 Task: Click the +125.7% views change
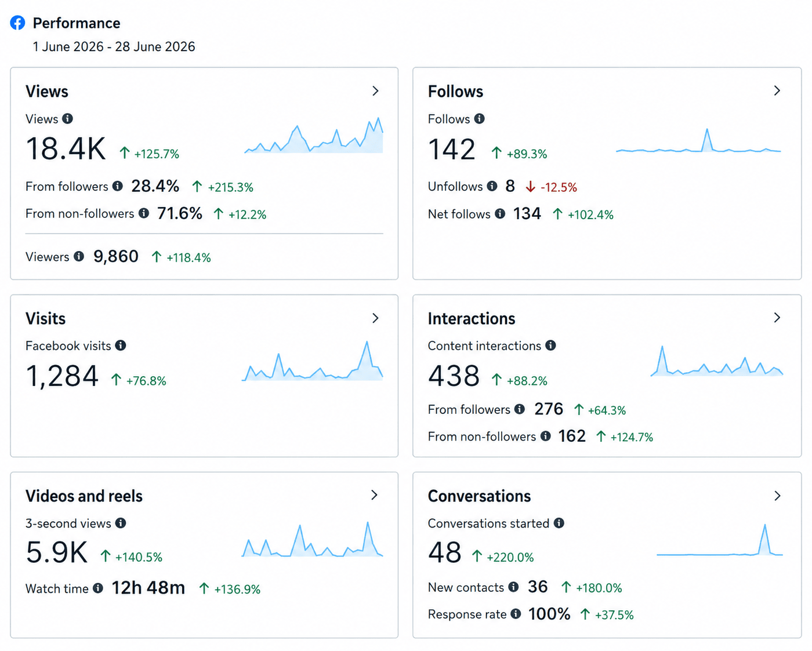(x=157, y=154)
